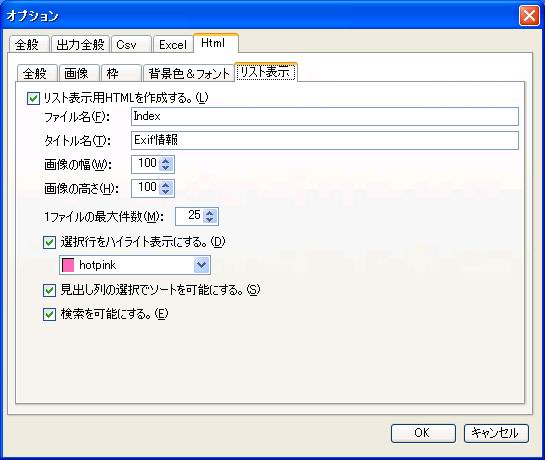Switch to the Csv tab
Viewport: 545px width, 460px height.
pos(131,45)
